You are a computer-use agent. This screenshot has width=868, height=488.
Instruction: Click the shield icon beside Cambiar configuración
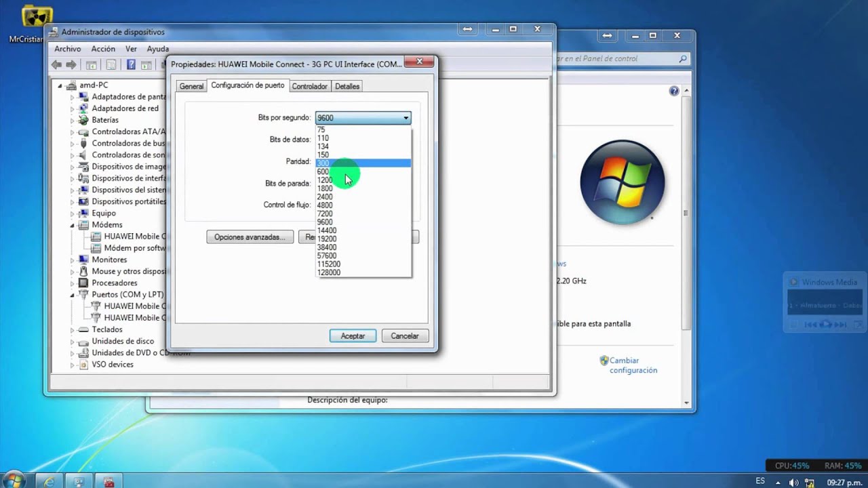(604, 361)
